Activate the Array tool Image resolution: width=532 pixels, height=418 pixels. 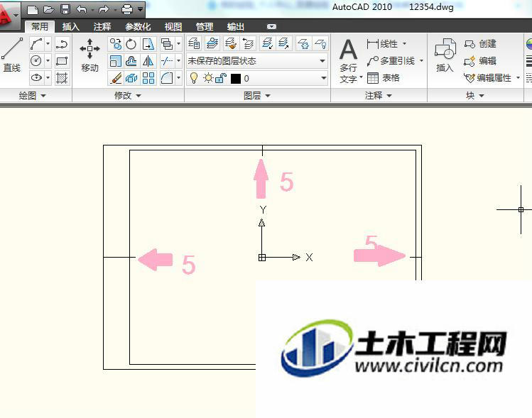[x=148, y=78]
